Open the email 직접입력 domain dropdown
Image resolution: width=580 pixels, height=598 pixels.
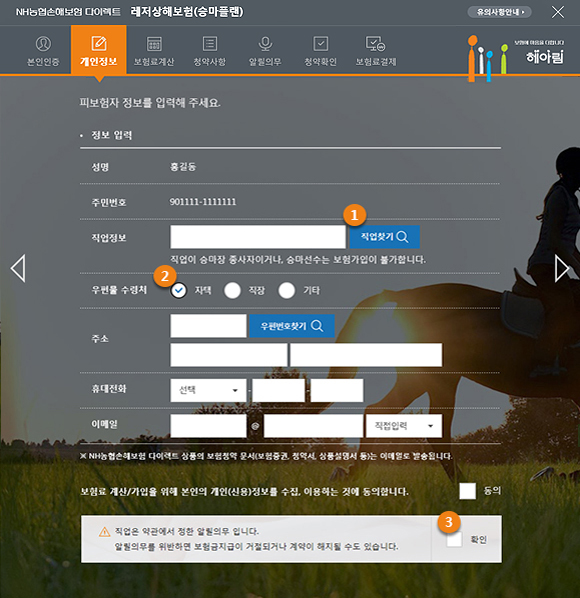pyautogui.click(x=404, y=426)
